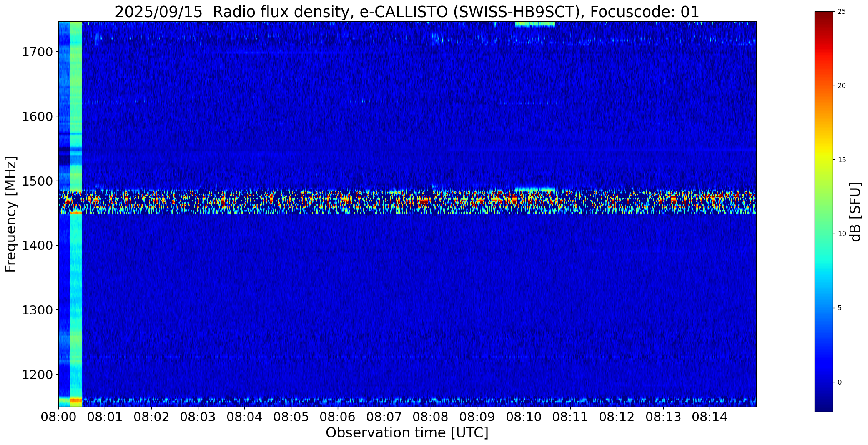Click the 'Observation time [UTC]' axis label
The image size is (868, 445).
tap(407, 433)
